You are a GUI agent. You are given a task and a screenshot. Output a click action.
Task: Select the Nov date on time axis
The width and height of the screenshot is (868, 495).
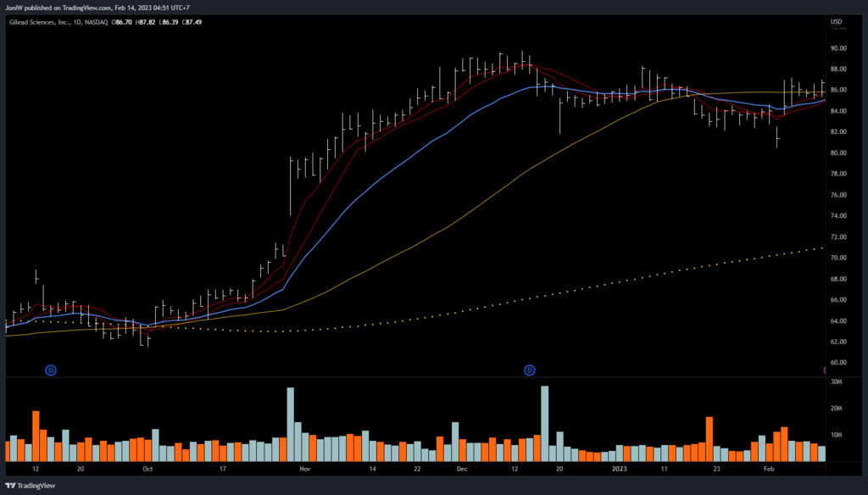305,468
